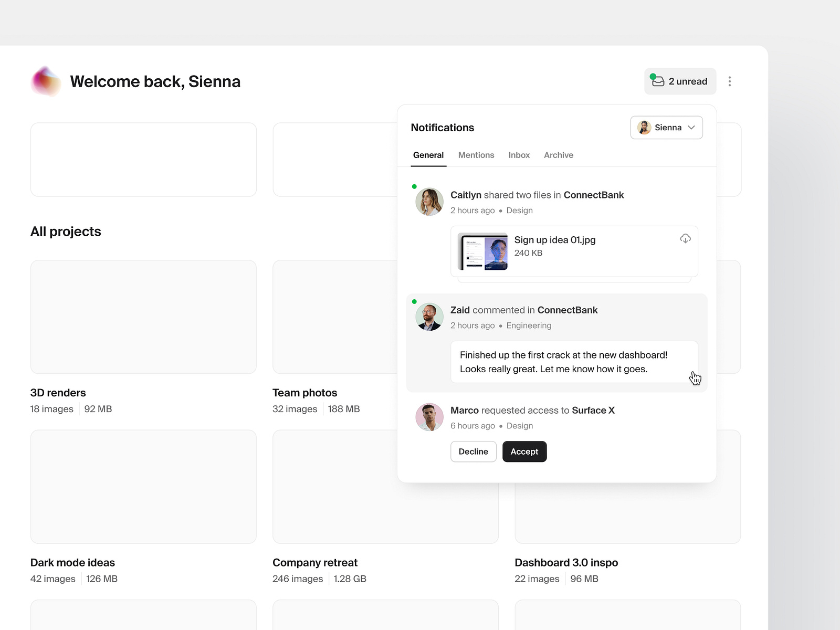This screenshot has height=630, width=840.
Task: Decline Marco's access request
Action: pyautogui.click(x=473, y=451)
